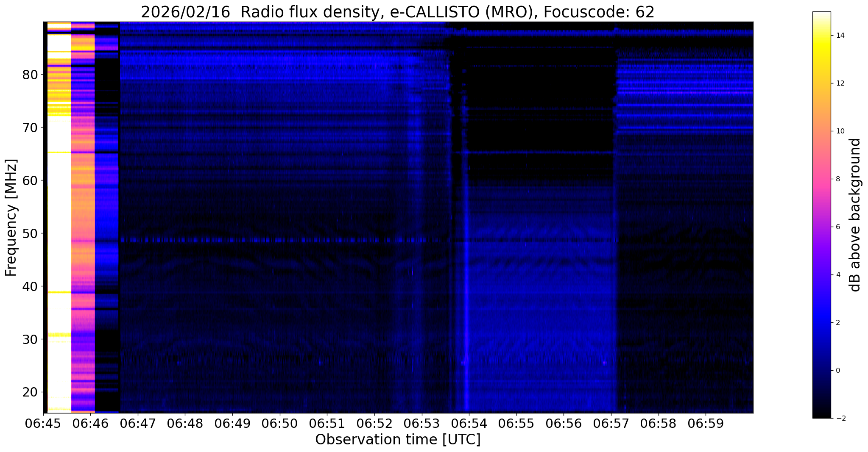868x452 pixels.
Task: Click the colorbar tick label 4
Action: click(x=837, y=275)
